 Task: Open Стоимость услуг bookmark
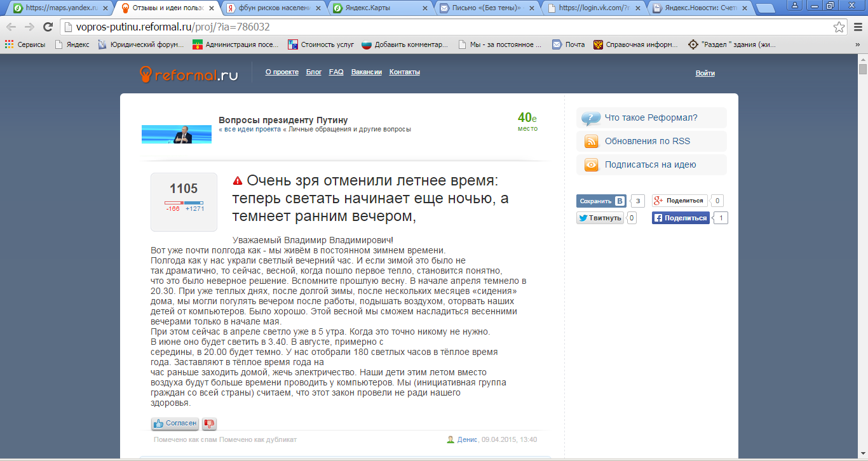pyautogui.click(x=320, y=44)
